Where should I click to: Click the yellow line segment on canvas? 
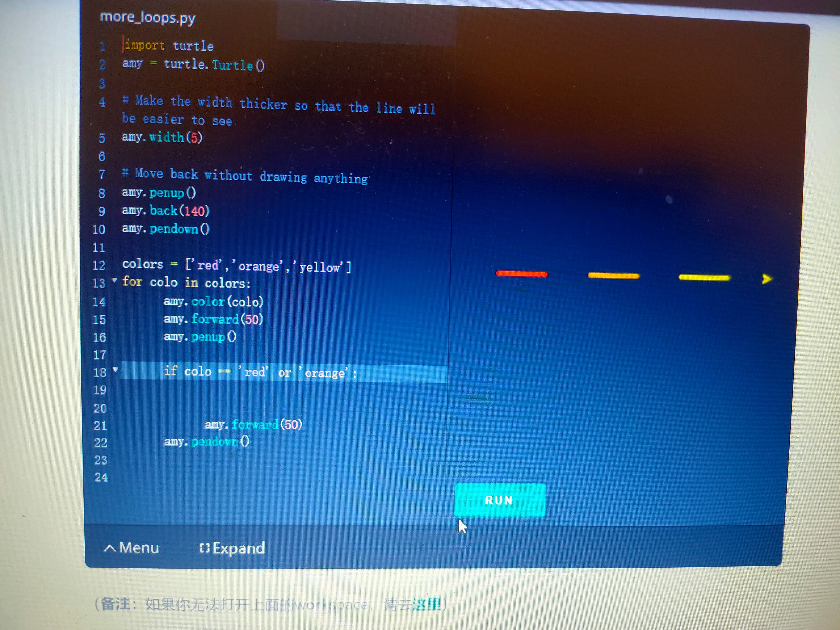(x=704, y=278)
